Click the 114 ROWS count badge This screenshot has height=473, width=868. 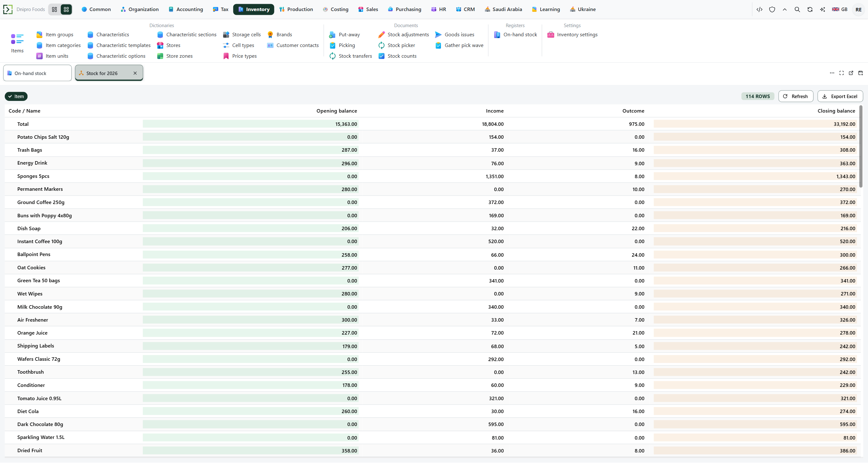click(758, 96)
